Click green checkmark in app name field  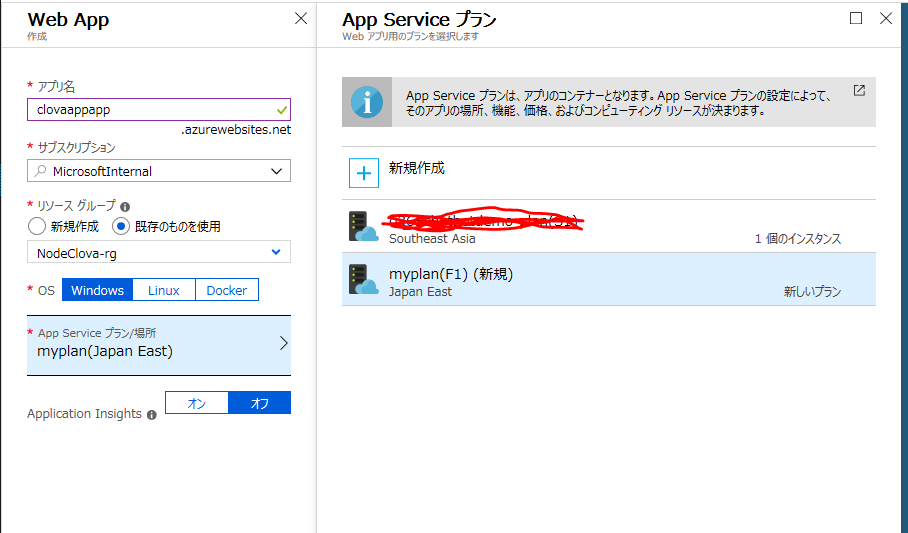pos(281,110)
